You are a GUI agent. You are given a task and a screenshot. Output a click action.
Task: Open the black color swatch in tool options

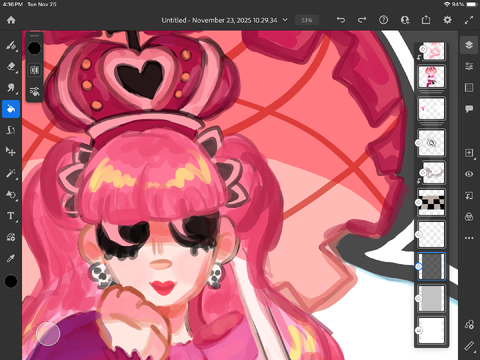[x=34, y=49]
